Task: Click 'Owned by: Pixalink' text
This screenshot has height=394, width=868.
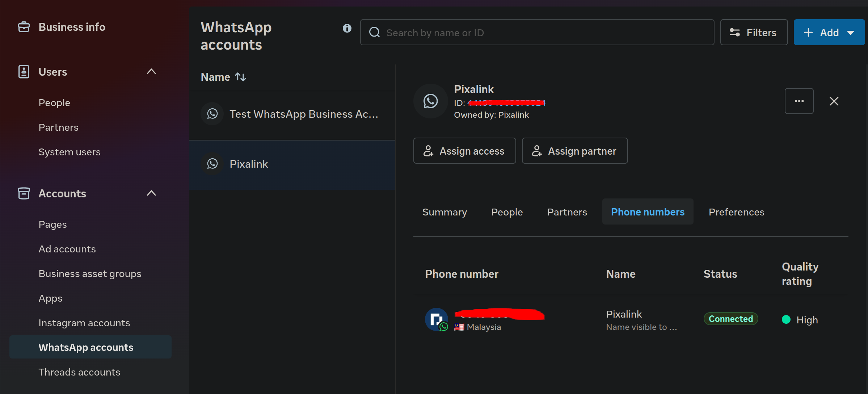Action: (491, 115)
